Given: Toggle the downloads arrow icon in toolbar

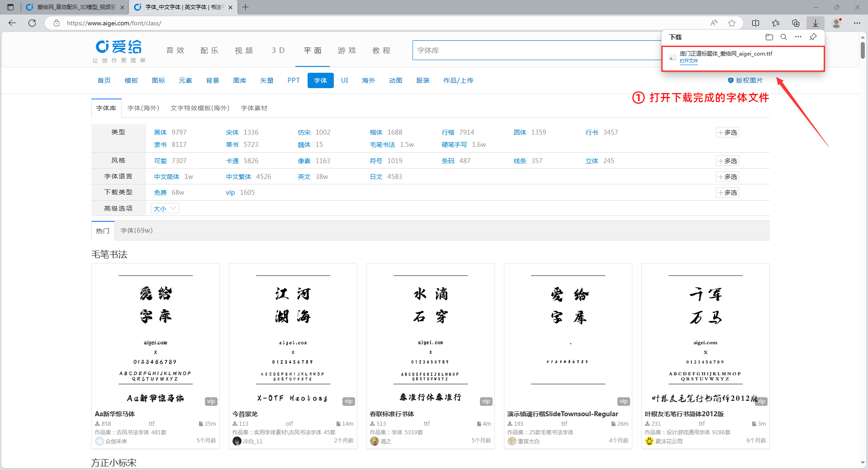Looking at the screenshot, I should point(816,23).
